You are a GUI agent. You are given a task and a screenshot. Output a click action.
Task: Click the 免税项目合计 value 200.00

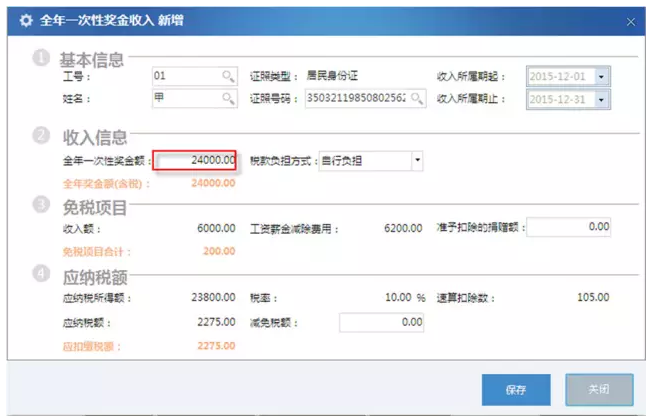point(219,251)
